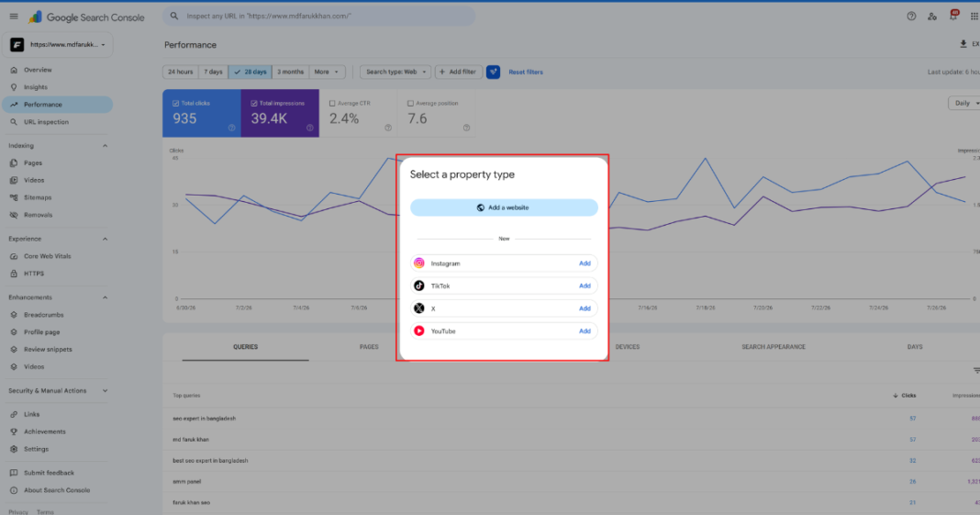This screenshot has height=515, width=980.
Task: Open the hamburger main menu
Action: point(14,17)
